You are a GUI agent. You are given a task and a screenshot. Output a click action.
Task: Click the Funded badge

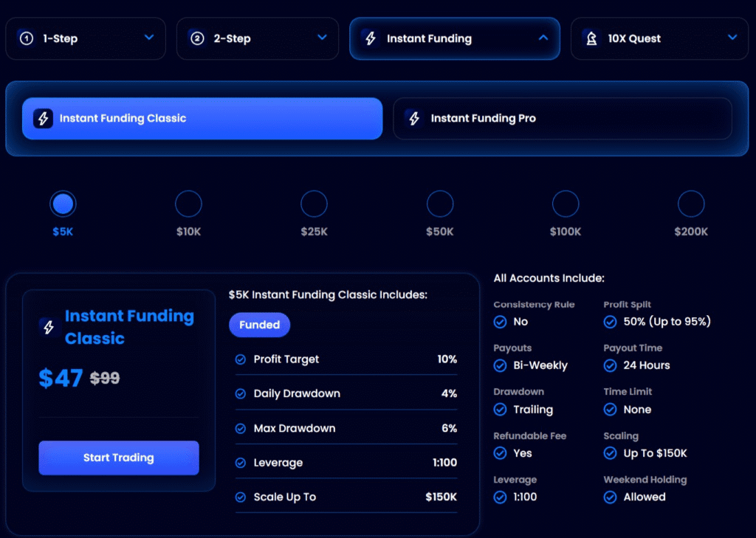(259, 325)
